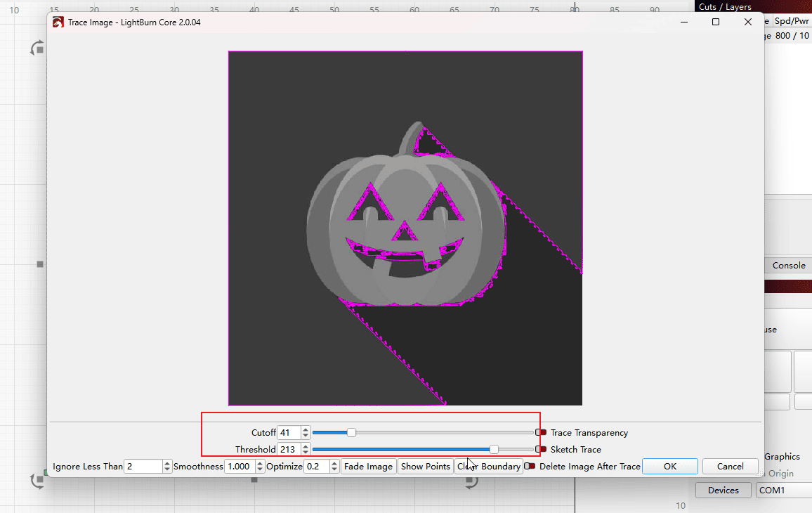This screenshot has width=812, height=513.
Task: Click the LightBurn logo in the title bar
Action: pyautogui.click(x=59, y=22)
